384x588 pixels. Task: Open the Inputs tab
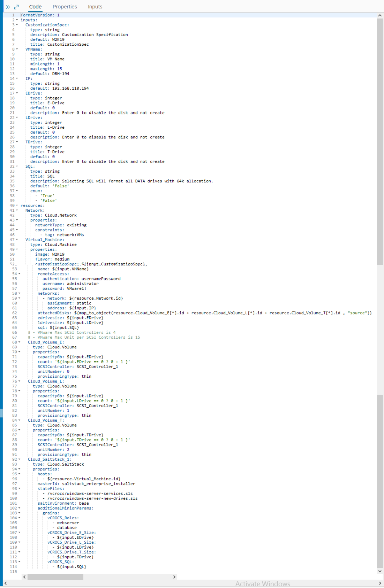coord(95,7)
